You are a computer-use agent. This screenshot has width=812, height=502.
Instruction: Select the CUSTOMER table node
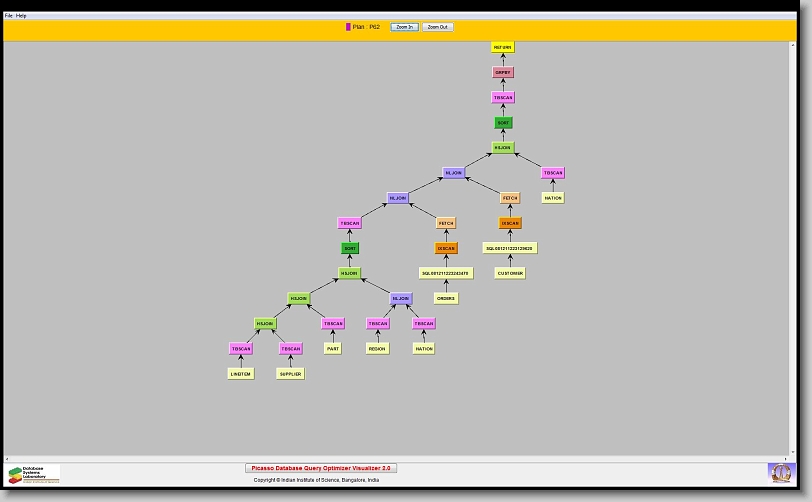(510, 273)
